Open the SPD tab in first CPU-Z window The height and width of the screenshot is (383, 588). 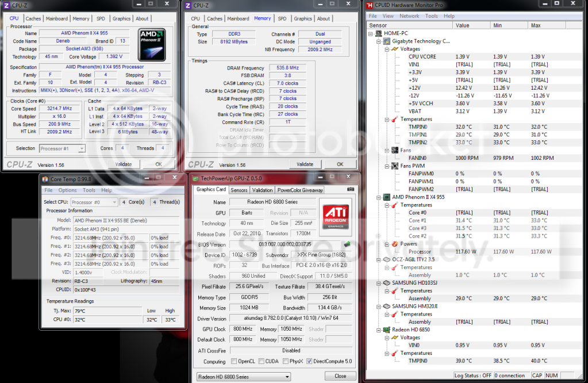pos(101,18)
